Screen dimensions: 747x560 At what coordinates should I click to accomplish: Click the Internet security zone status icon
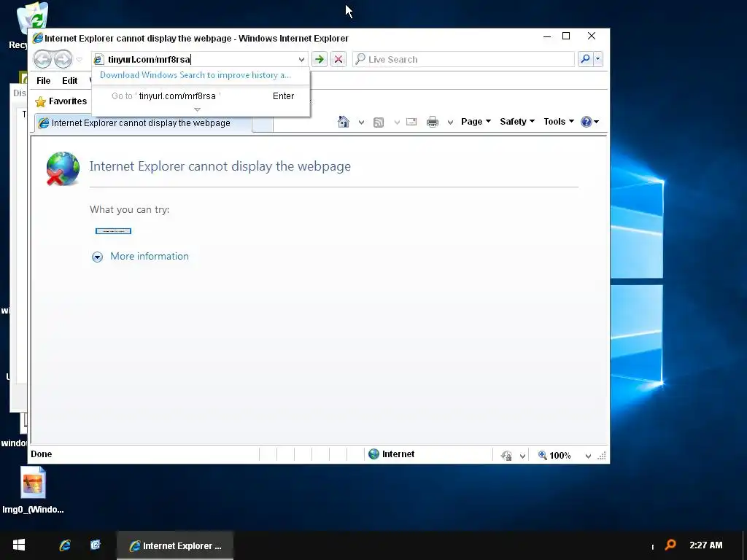coord(374,454)
